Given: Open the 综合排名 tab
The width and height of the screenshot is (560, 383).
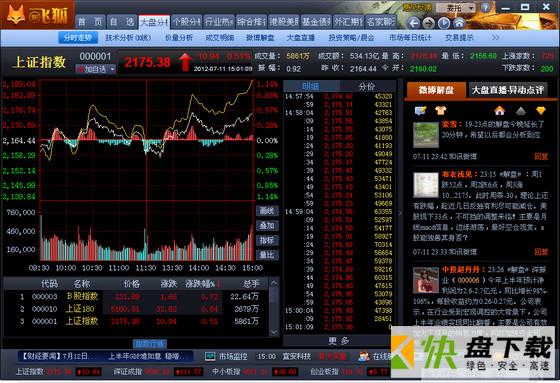Looking at the screenshot, I should [251, 22].
